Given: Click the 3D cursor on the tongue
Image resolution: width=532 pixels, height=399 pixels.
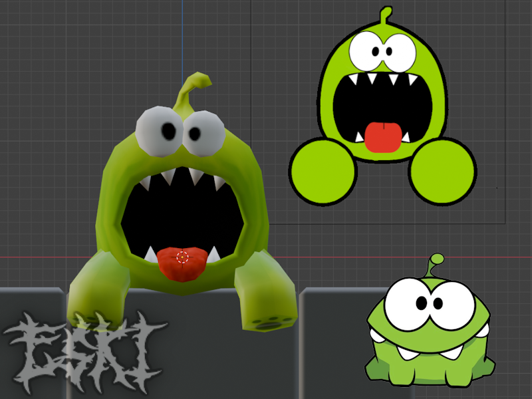Looking at the screenshot, I should [182, 257].
